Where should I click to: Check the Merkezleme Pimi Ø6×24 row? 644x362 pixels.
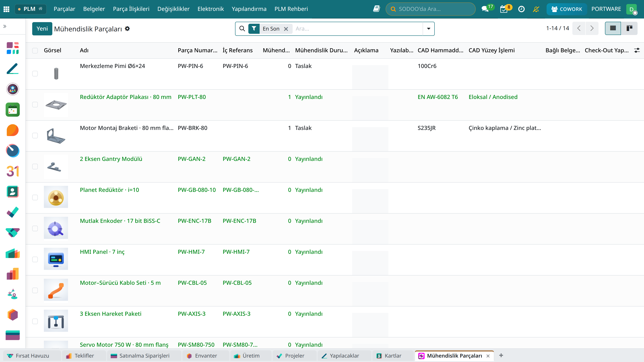pos(35,73)
